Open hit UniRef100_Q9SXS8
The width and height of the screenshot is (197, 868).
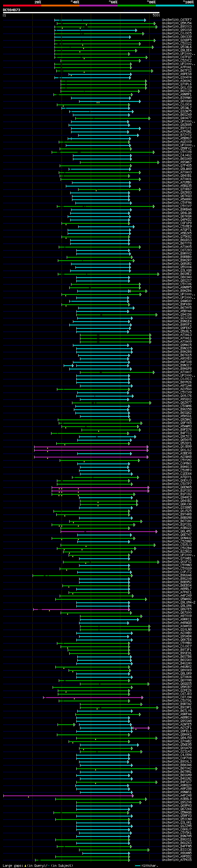[177, 30]
